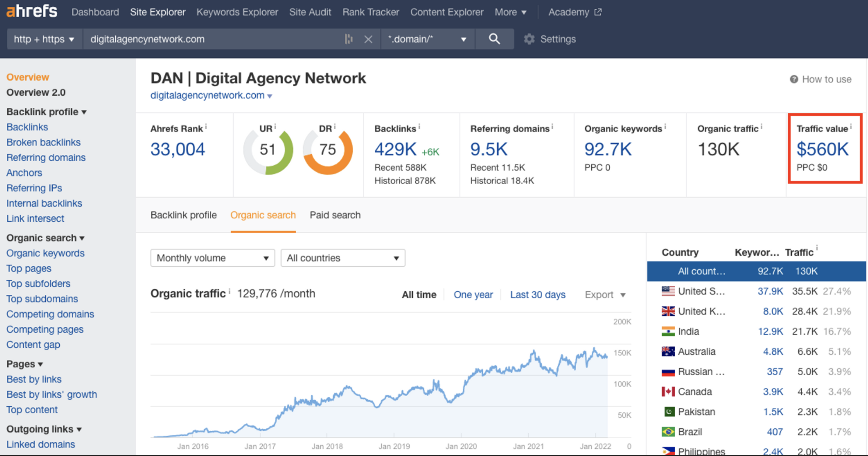Viewport: 868px width, 456px height.
Task: Click the How to use help icon
Action: 794,79
